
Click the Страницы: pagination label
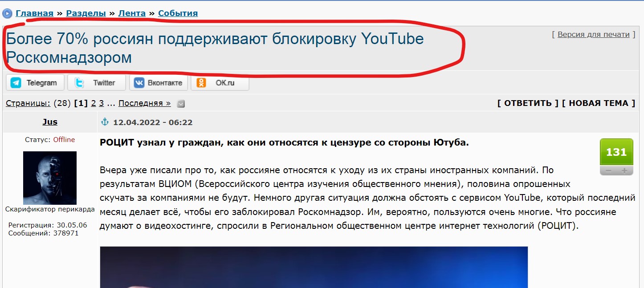click(x=28, y=103)
